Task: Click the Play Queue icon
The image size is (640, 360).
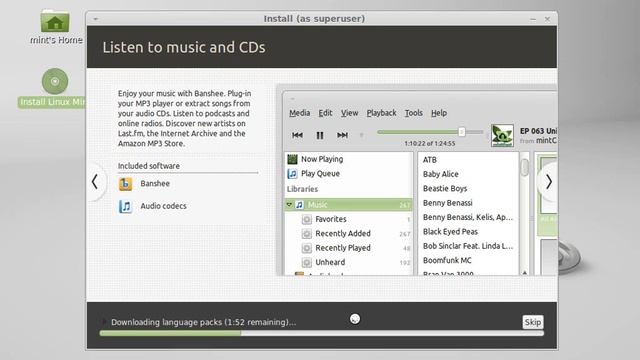Action: 292,173
